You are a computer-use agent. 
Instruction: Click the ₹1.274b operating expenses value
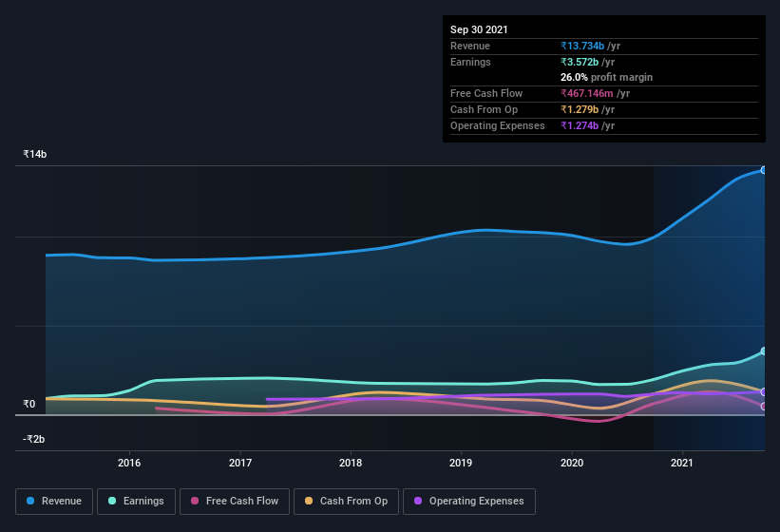pos(580,125)
